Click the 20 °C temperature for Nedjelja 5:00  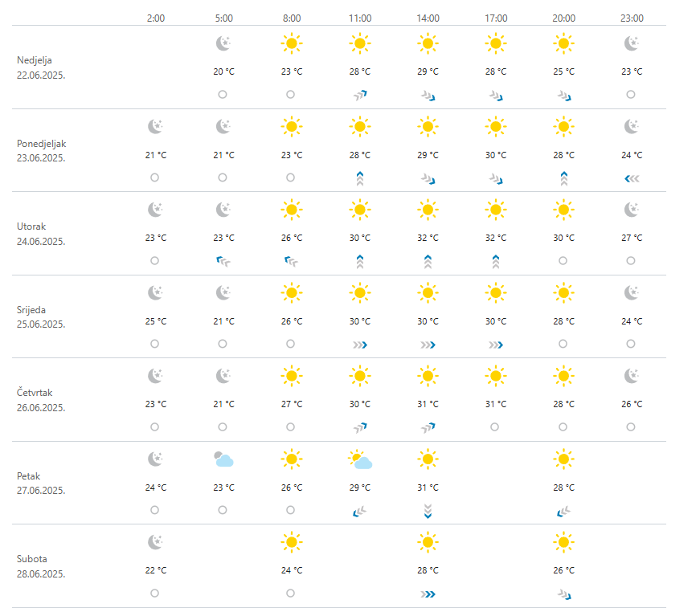pos(223,71)
